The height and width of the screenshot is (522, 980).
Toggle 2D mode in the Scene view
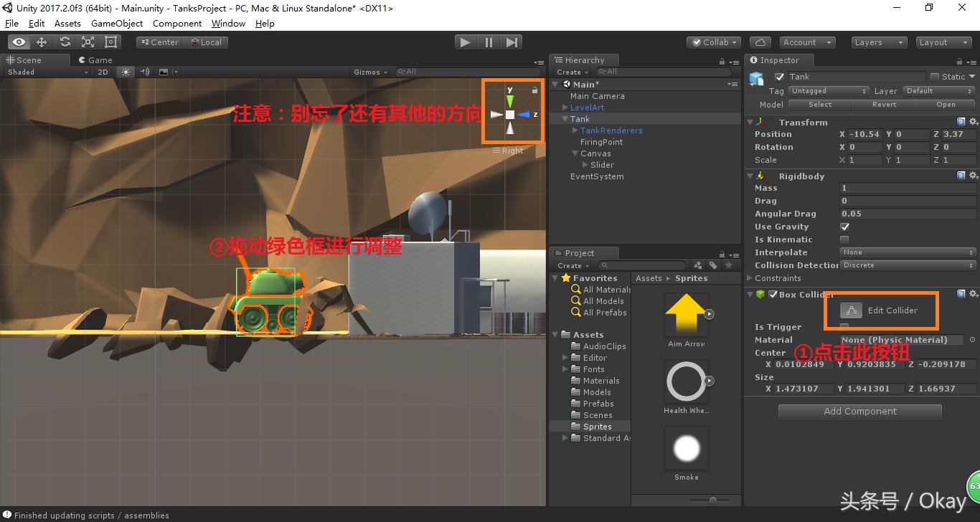pos(101,72)
